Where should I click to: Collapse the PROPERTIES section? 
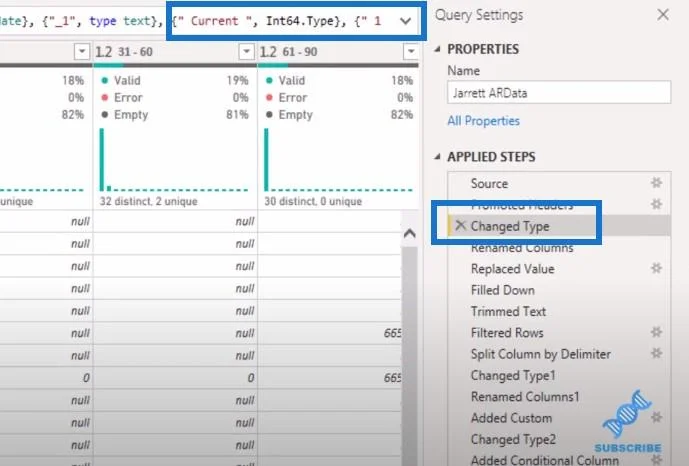point(437,49)
